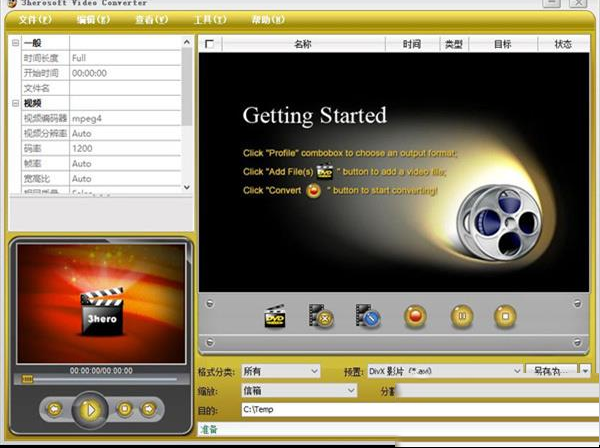Jump to previous frame in preview player
This screenshot has height=448, width=600.
[54, 408]
